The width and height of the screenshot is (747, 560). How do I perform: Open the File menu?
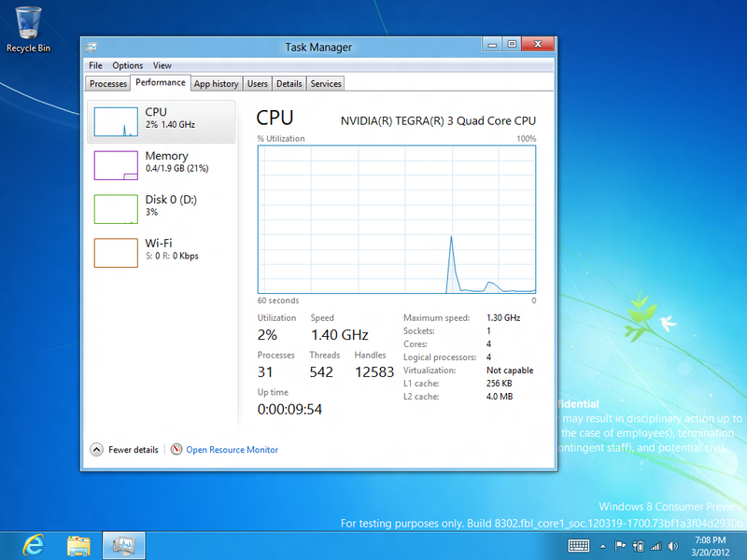(x=95, y=65)
